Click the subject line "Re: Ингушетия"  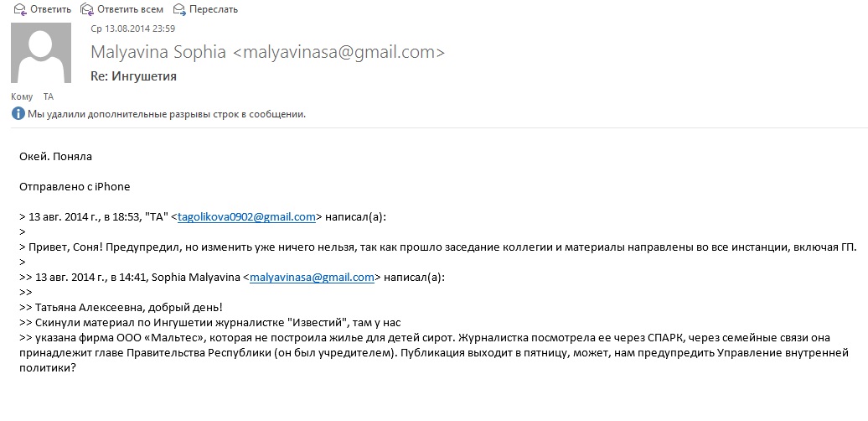[x=133, y=76]
